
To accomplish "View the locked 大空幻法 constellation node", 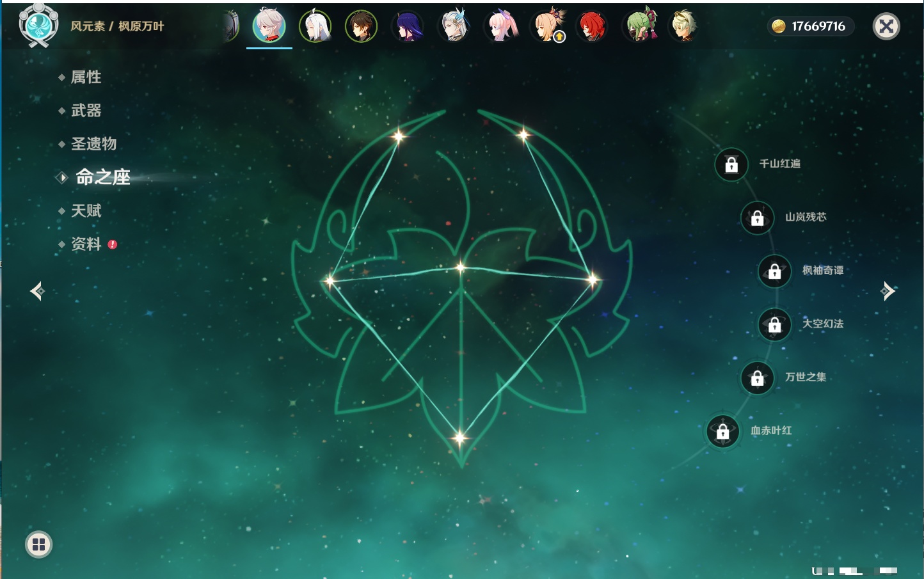I will pos(775,324).
